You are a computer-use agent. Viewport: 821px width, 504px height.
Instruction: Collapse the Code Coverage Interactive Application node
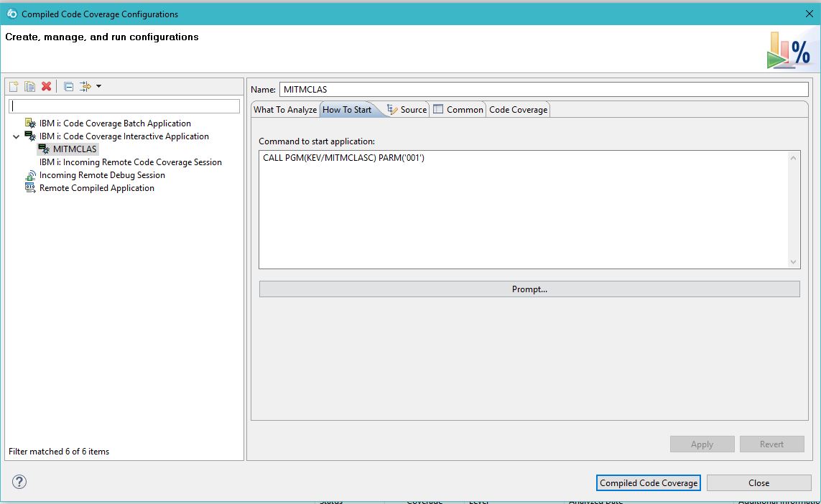[x=16, y=136]
